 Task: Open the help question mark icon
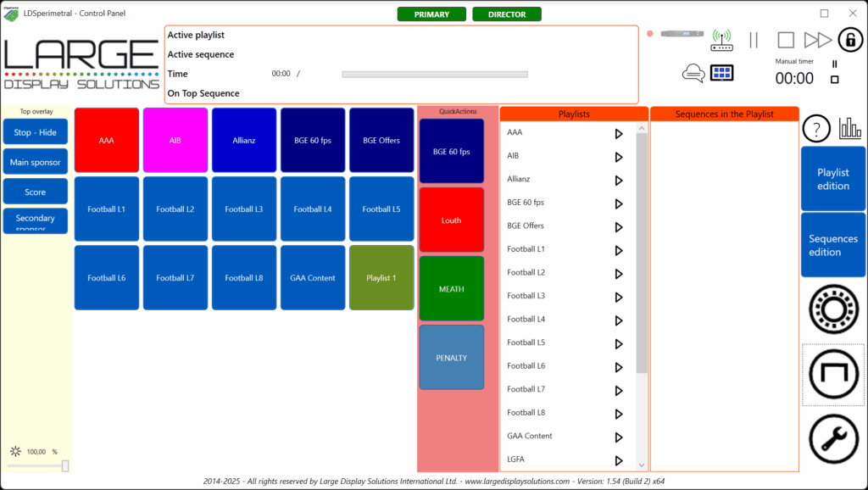[815, 129]
